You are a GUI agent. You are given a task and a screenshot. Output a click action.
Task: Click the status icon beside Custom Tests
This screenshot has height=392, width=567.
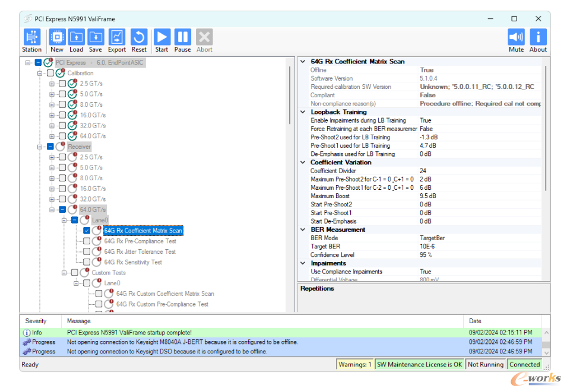[85, 272]
